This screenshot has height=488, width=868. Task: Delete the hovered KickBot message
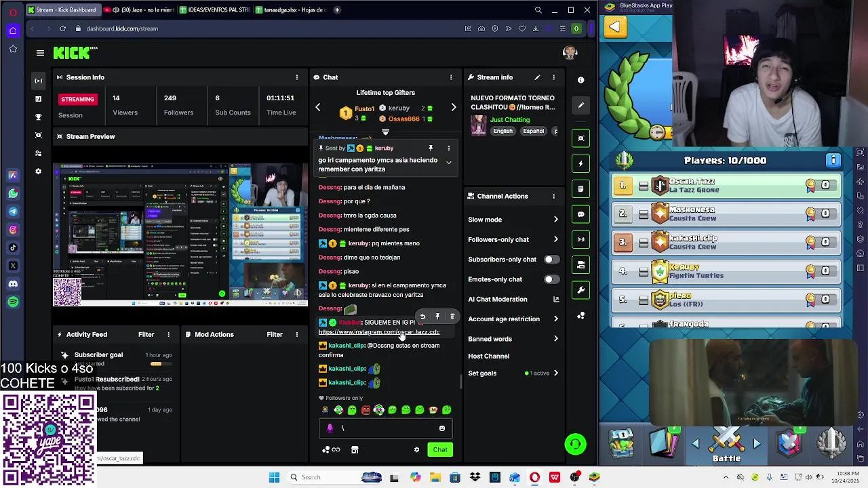[x=452, y=317]
